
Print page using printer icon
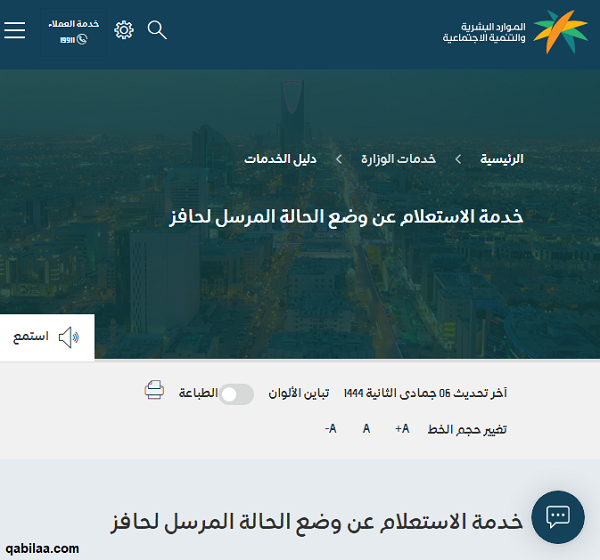coord(154,390)
